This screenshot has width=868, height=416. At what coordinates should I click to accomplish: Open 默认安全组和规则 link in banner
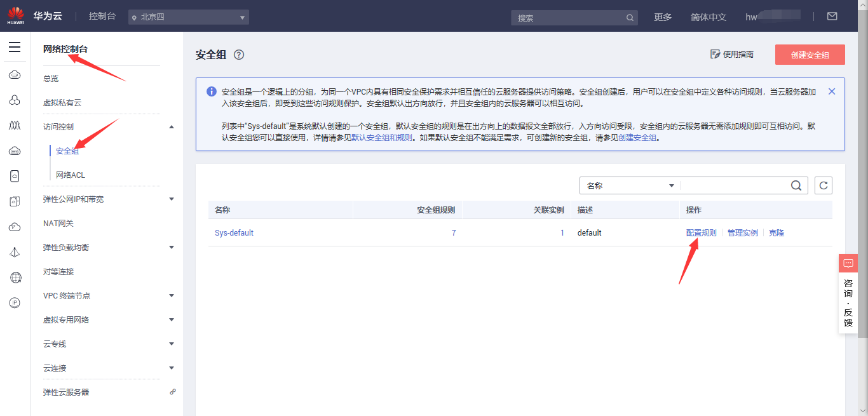coord(382,137)
